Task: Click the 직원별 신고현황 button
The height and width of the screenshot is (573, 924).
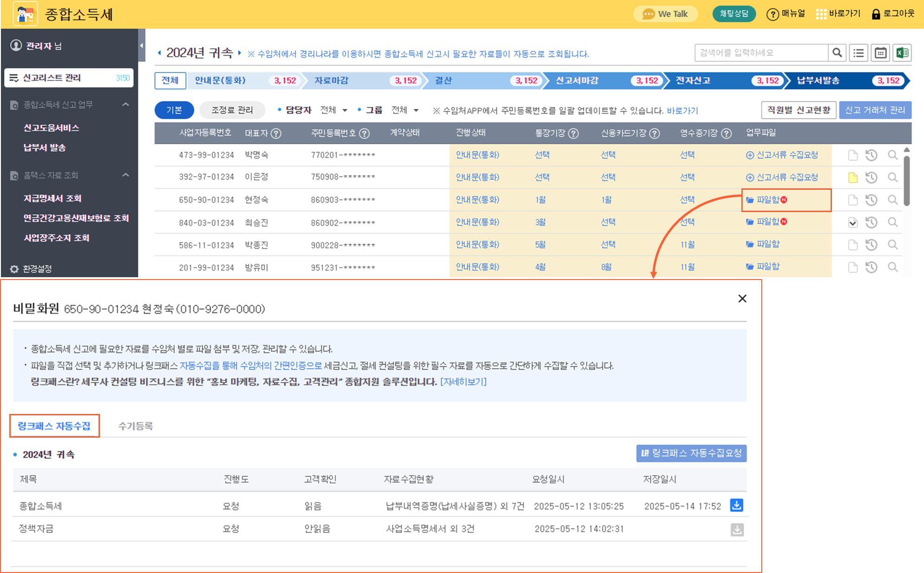Action: pyautogui.click(x=799, y=110)
